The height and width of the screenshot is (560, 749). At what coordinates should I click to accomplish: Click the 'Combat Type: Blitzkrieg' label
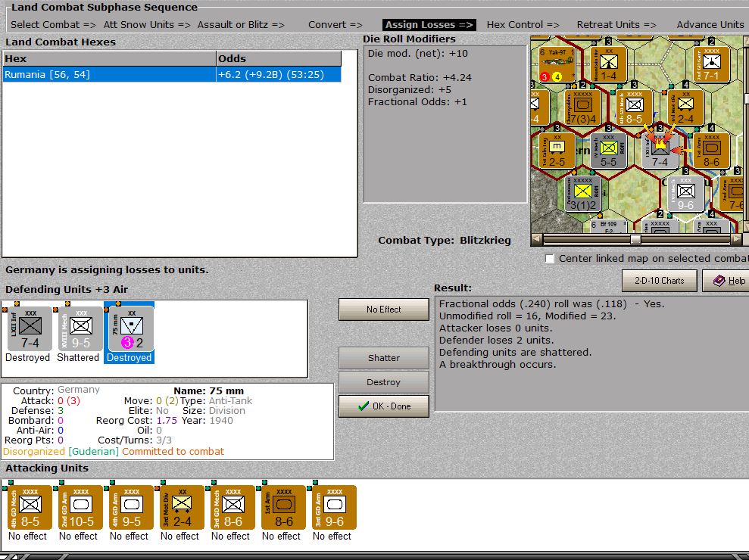(445, 241)
